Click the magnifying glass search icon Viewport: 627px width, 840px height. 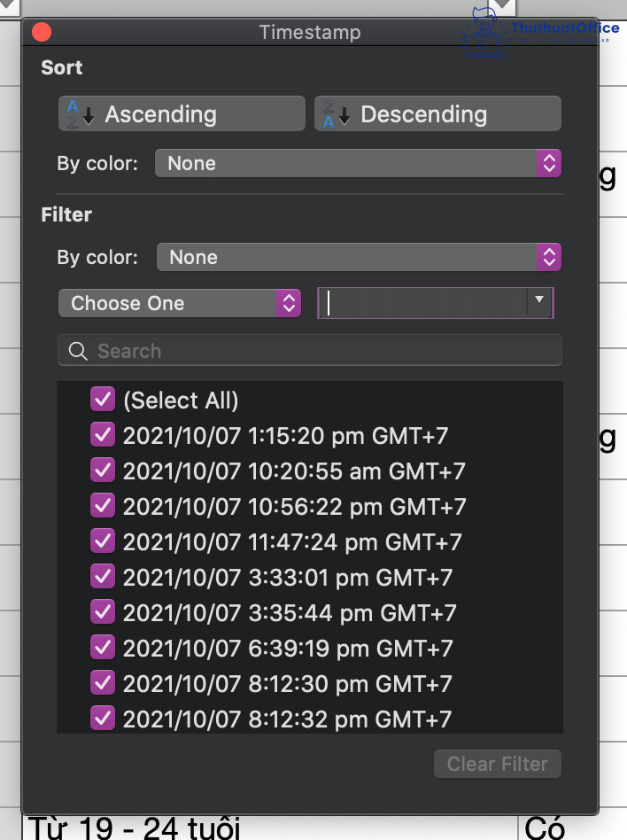point(78,351)
